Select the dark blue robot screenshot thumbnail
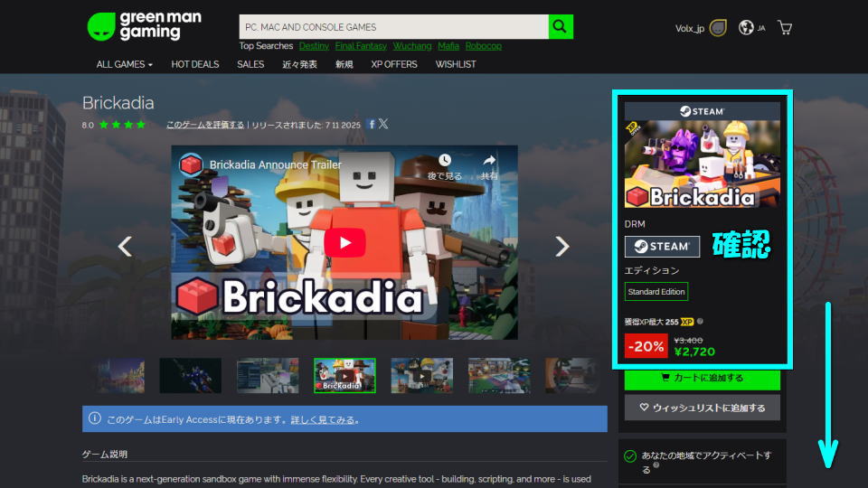The height and width of the screenshot is (488, 868). point(191,376)
